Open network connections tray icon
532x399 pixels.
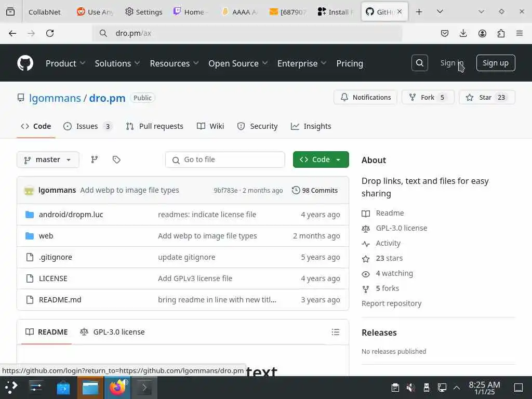pos(442,388)
